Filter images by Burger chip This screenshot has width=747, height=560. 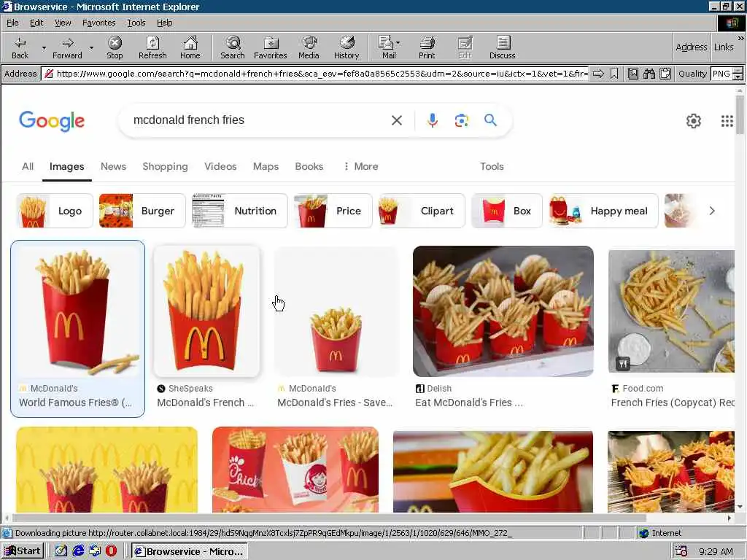point(142,211)
